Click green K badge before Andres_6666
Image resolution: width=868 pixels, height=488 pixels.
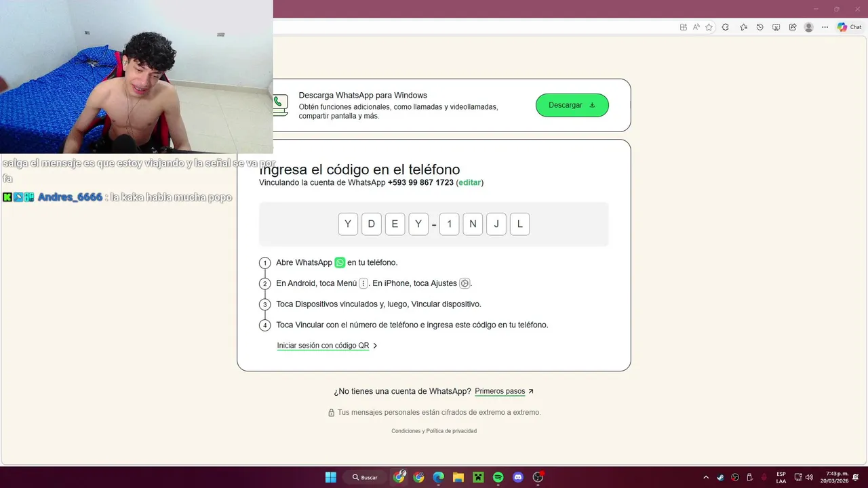coord(7,197)
